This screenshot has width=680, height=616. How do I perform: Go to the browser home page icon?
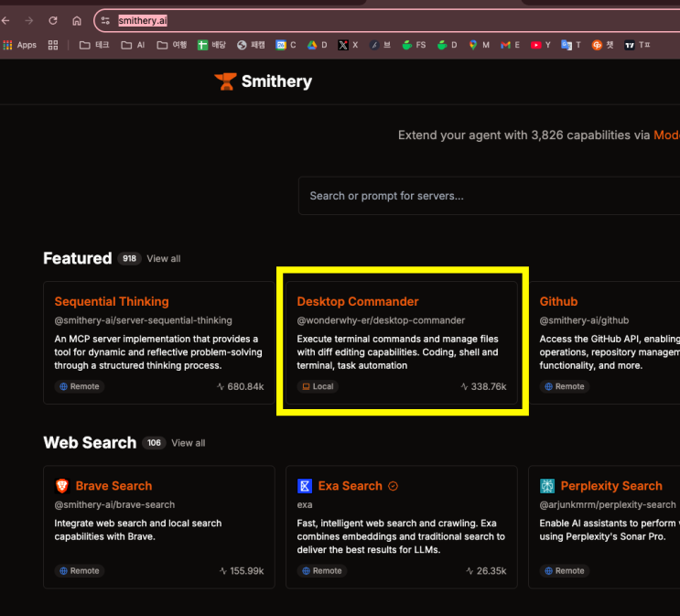[77, 20]
